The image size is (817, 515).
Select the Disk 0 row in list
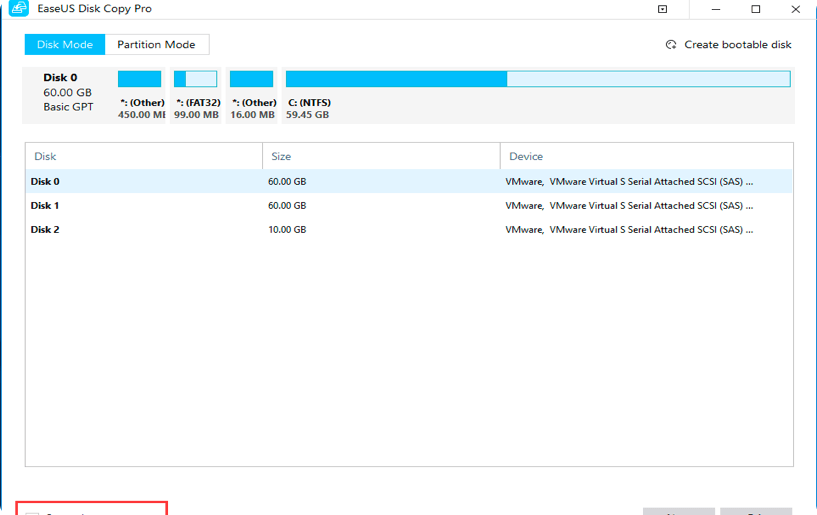pos(409,181)
